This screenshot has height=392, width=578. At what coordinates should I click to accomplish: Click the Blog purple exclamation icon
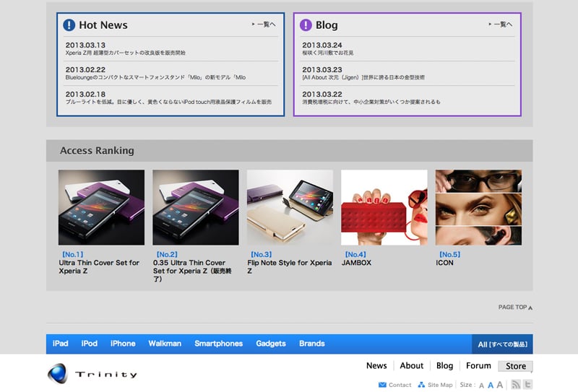[306, 25]
